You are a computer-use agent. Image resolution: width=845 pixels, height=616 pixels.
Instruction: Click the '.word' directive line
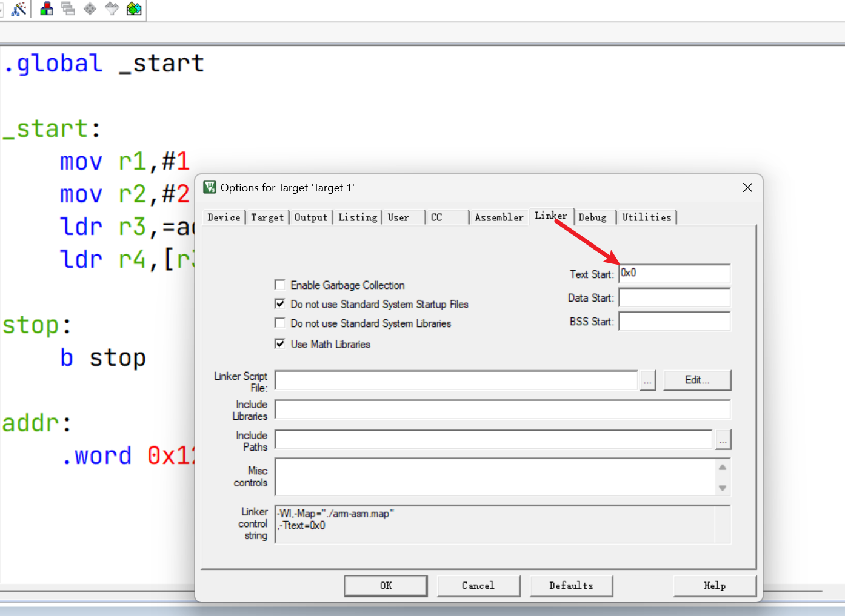click(x=128, y=456)
